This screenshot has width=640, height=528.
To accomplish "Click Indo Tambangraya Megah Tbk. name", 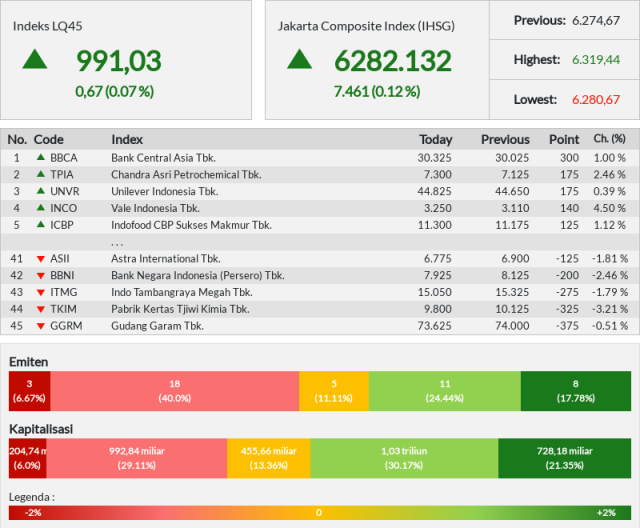I will 182,293.
